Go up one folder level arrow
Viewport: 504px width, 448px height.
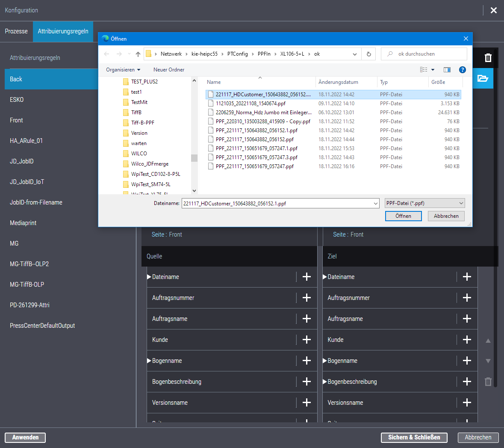click(138, 54)
